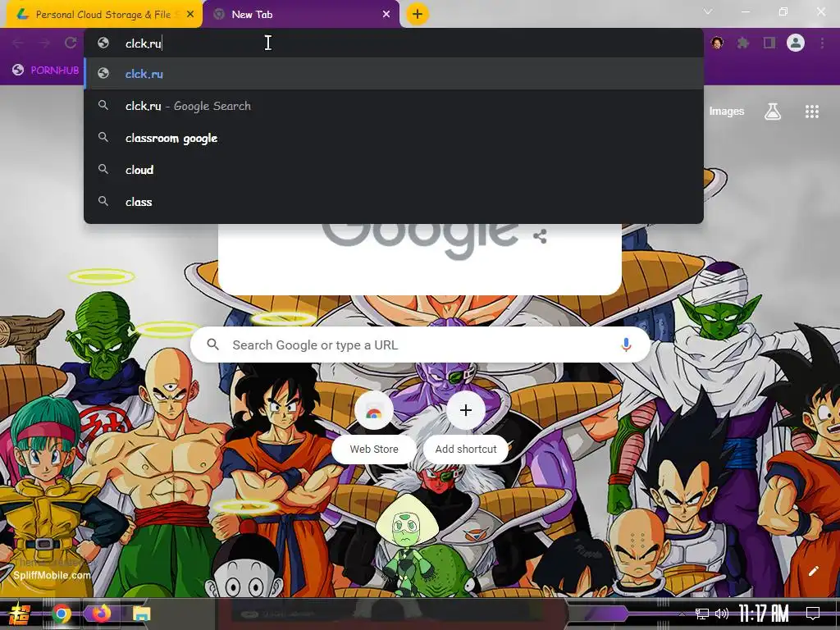Click the Search Google or type a URL box
Screen dimensions: 840x630
(x=421, y=345)
